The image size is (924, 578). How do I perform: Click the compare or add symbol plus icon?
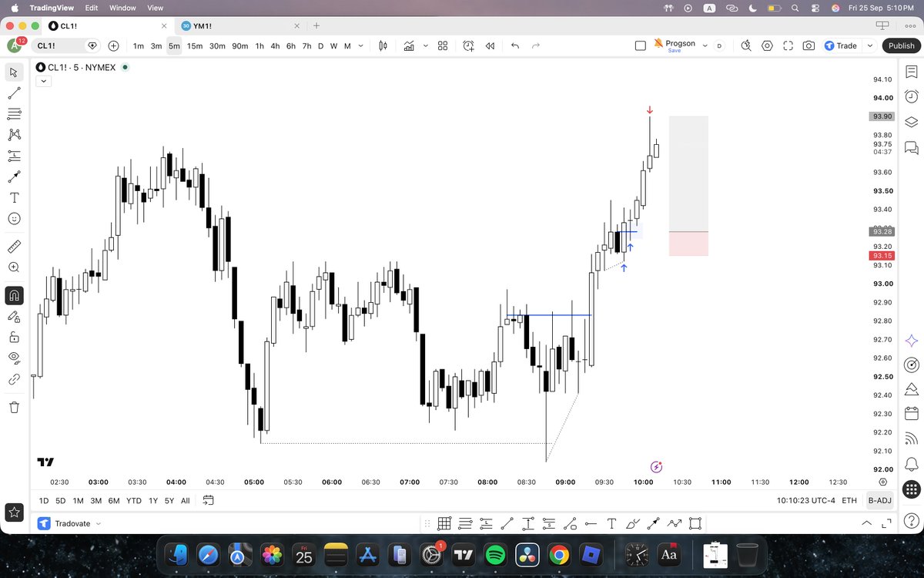[114, 46]
